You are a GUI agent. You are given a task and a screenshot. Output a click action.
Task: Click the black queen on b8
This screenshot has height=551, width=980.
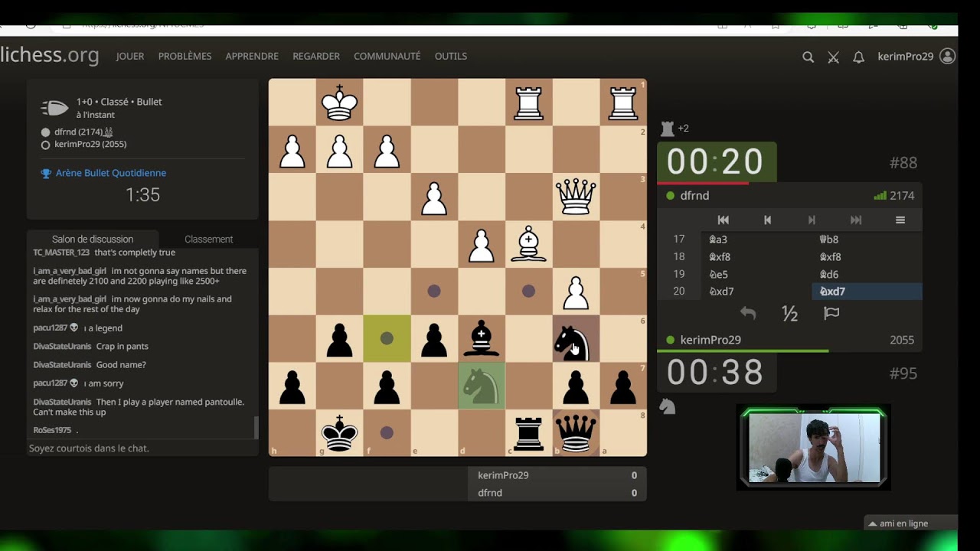[x=576, y=433]
